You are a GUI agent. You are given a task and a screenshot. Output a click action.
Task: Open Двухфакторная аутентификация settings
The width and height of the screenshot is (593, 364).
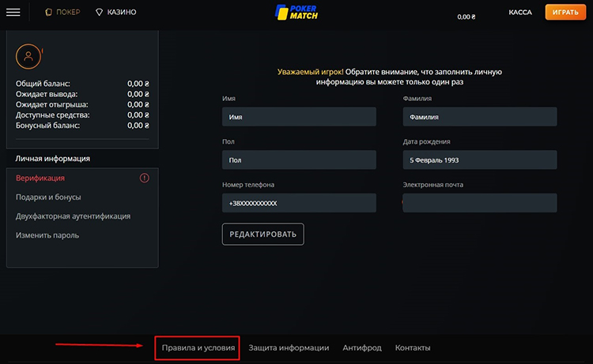[73, 216]
